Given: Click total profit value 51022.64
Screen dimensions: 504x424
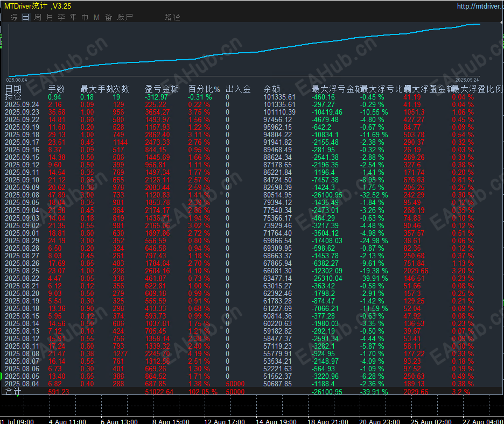Looking at the screenshot, I should coord(159,392).
